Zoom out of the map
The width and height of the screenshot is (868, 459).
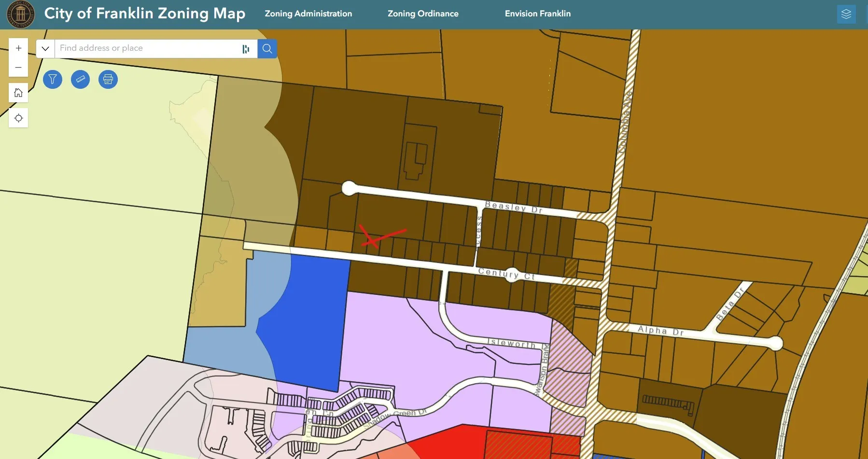(18, 68)
